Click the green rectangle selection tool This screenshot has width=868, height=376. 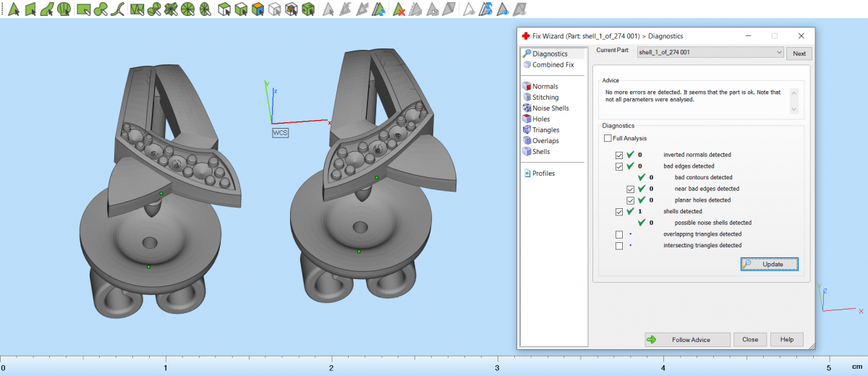(x=84, y=9)
